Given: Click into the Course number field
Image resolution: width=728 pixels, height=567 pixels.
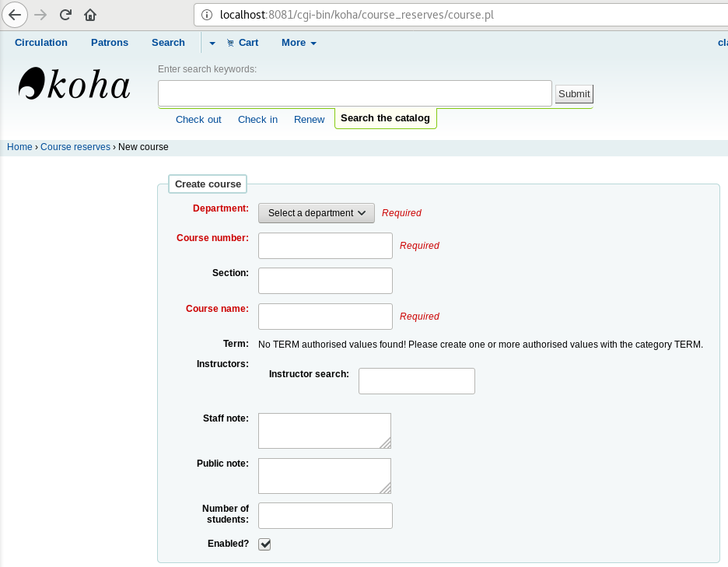Looking at the screenshot, I should coord(325,246).
